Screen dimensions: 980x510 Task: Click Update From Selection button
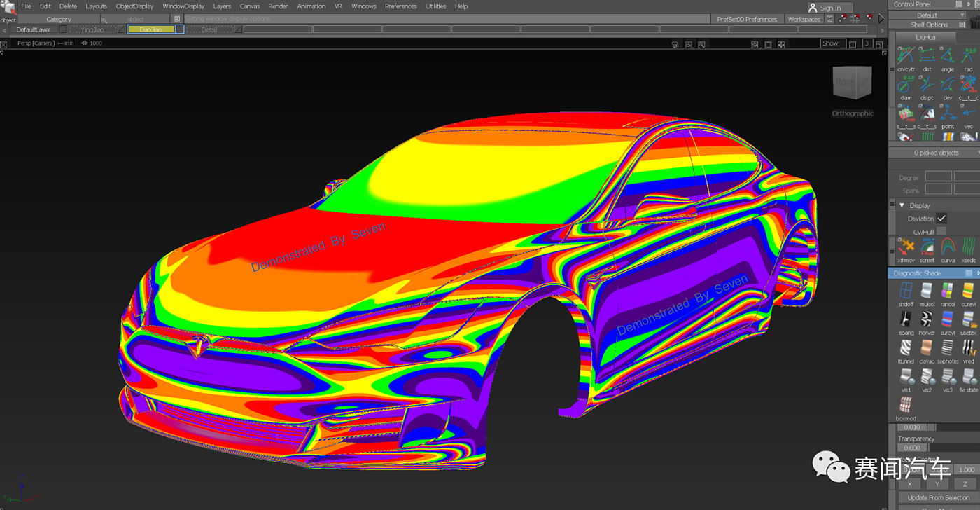pos(938,497)
